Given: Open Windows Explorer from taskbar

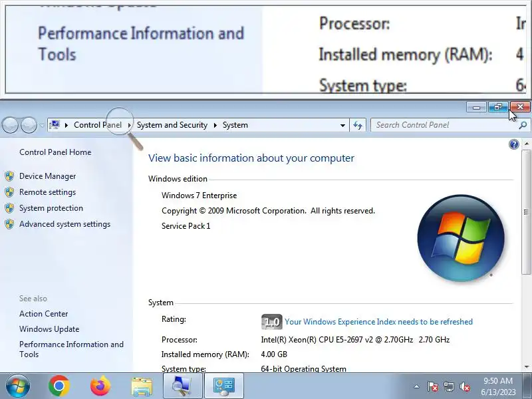Looking at the screenshot, I should point(142,386).
